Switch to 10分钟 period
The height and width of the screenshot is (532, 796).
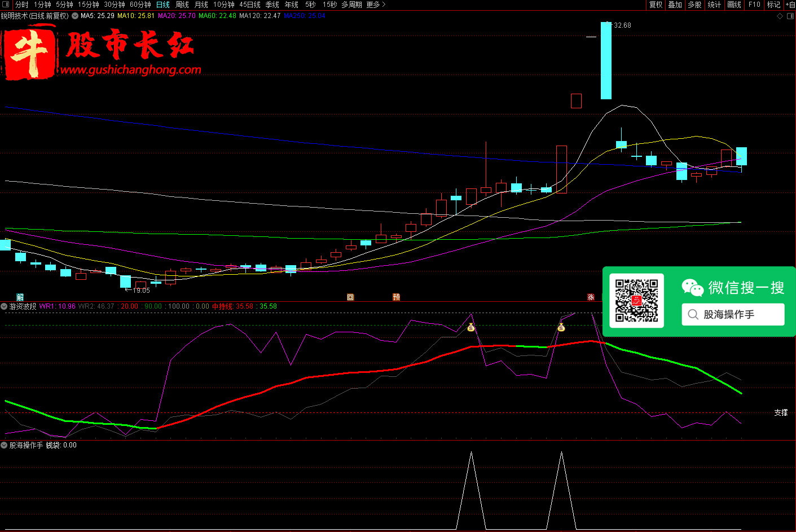(224, 5)
